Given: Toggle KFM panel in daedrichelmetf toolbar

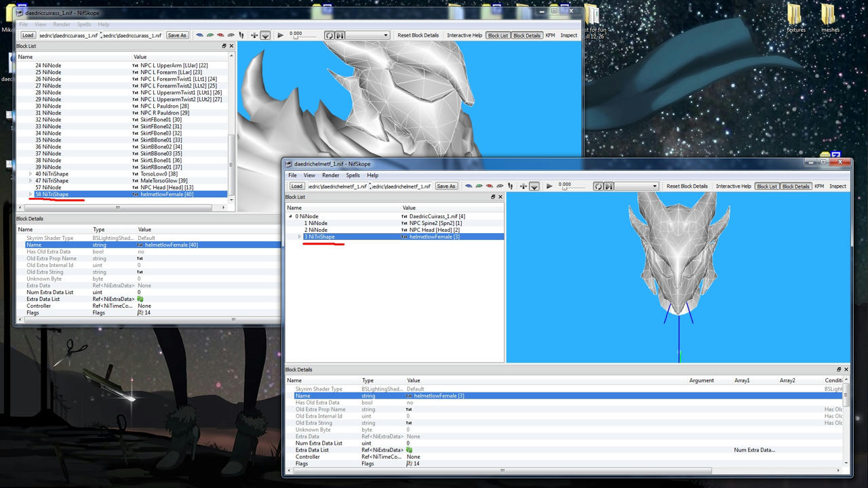Looking at the screenshot, I should (819, 186).
